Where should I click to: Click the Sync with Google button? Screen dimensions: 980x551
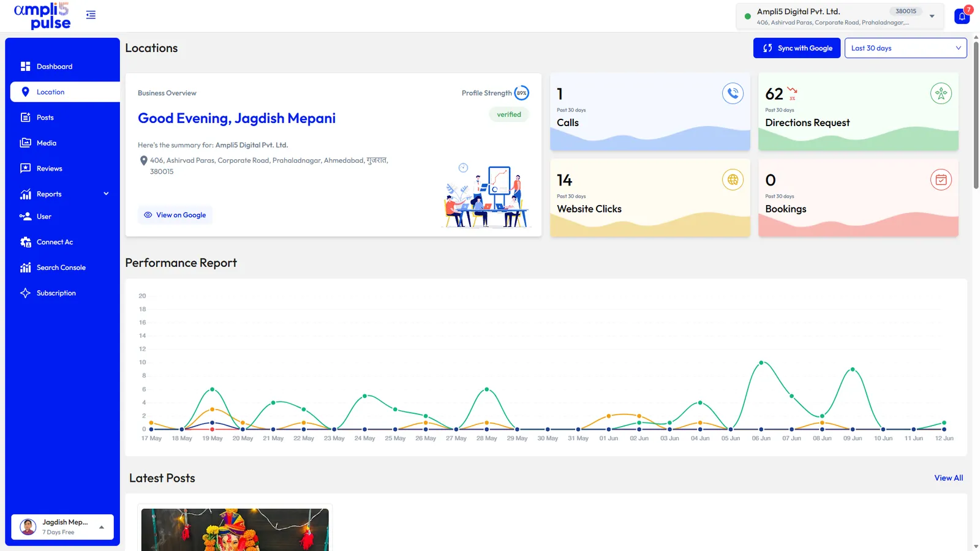pyautogui.click(x=796, y=48)
